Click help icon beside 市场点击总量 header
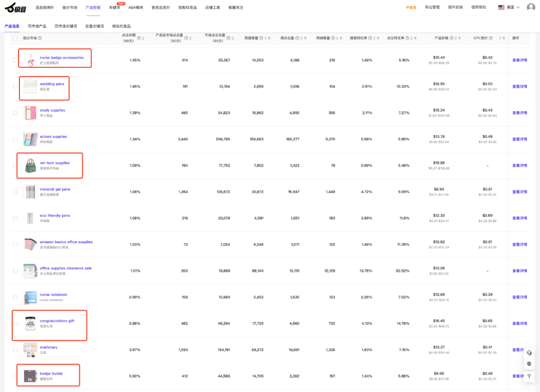The height and width of the screenshot is (392, 540). 228,38
